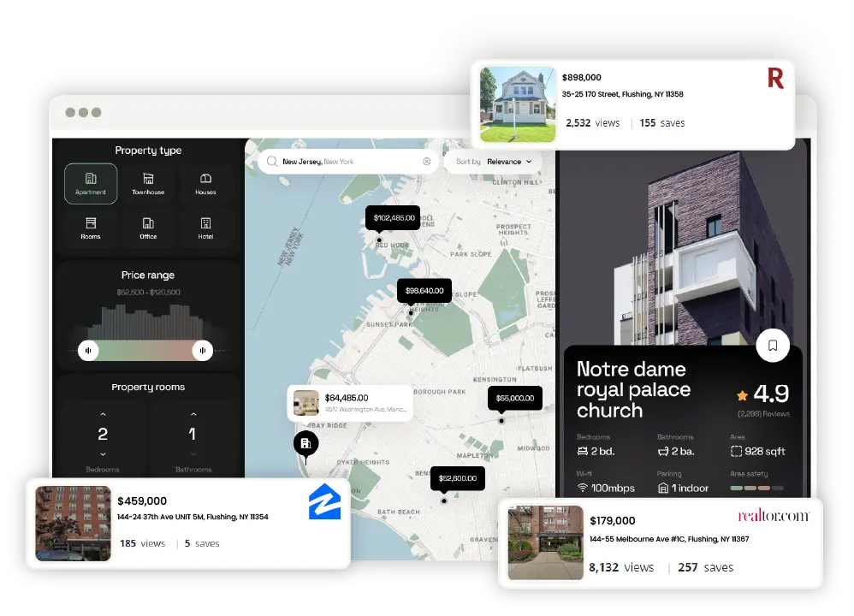Bookmark the Notre dame royal palace listing
Viewport: 854px width, 616px height.
pos(772,346)
